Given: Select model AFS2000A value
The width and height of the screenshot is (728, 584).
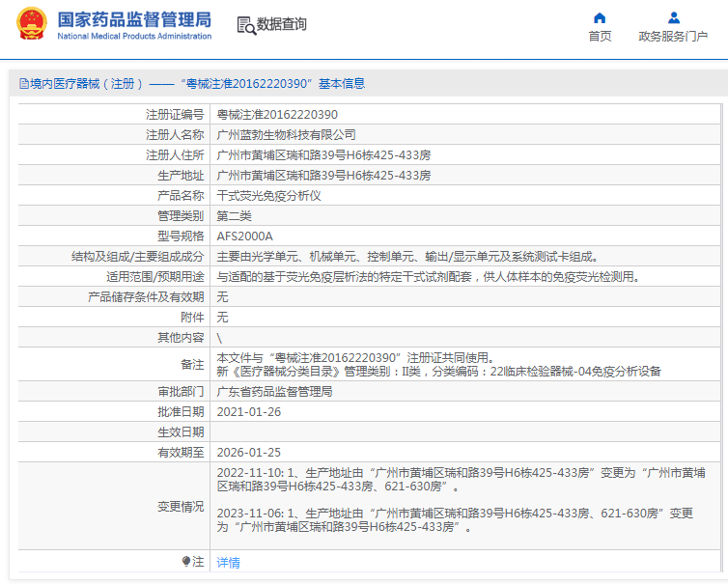Looking at the screenshot, I should [244, 236].
